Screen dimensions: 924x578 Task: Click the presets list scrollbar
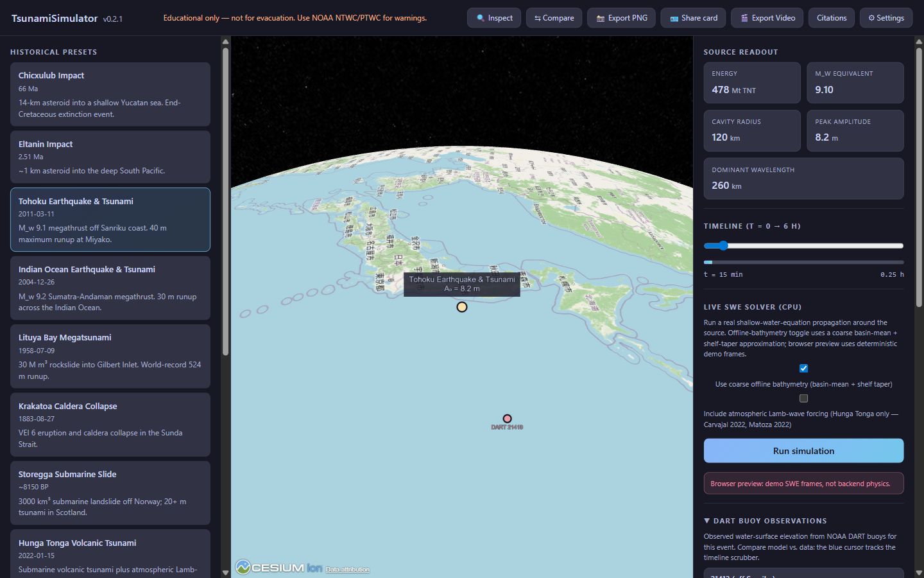[225, 200]
